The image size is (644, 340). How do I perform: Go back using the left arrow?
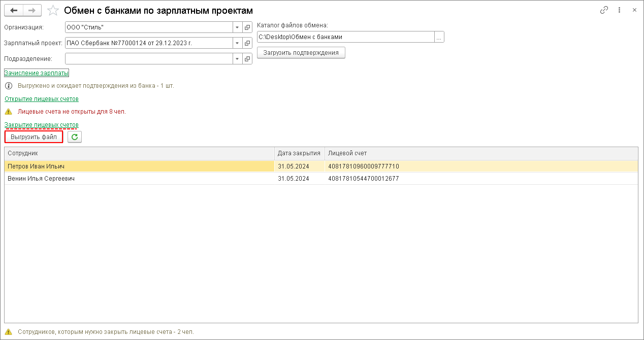coord(14,10)
